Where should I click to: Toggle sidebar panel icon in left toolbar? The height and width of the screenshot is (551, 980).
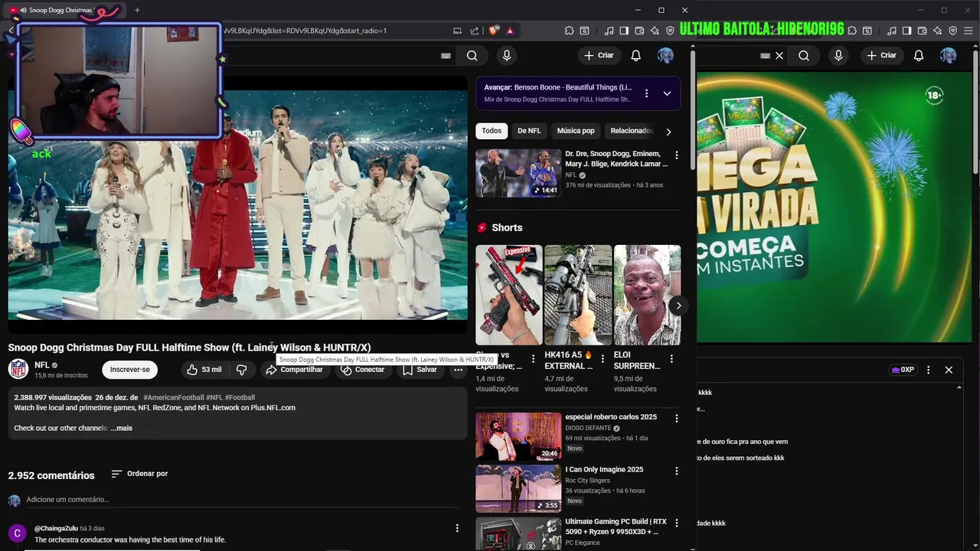tap(624, 31)
